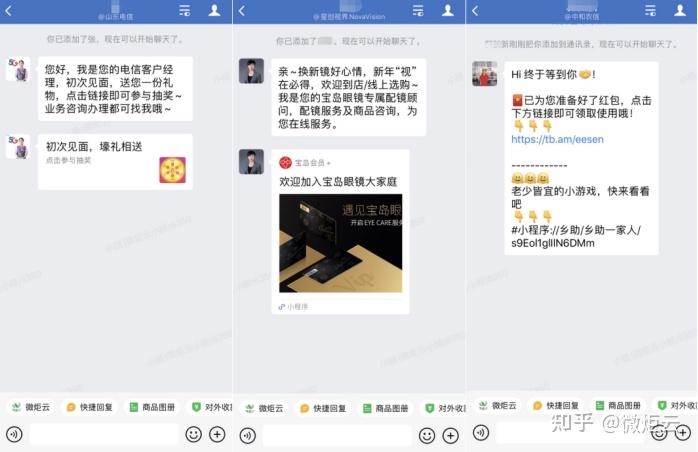
Task: Tap voice input icon in the left chat
Action: pyautogui.click(x=14, y=434)
